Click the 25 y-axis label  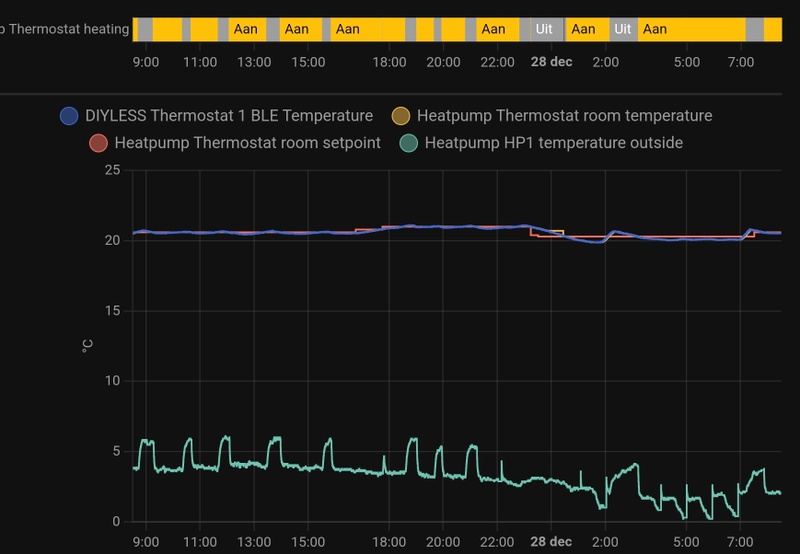[112, 170]
